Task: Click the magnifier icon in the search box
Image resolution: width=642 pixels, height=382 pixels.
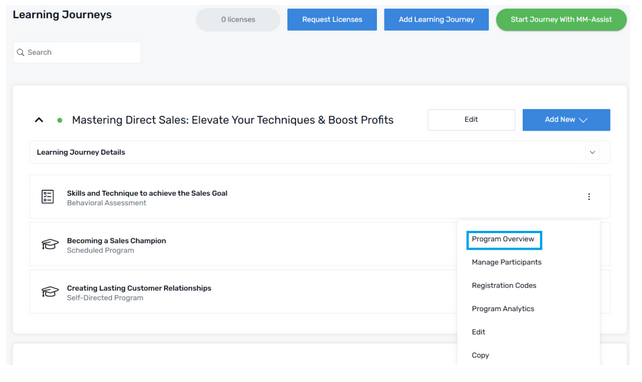Action: pyautogui.click(x=20, y=52)
